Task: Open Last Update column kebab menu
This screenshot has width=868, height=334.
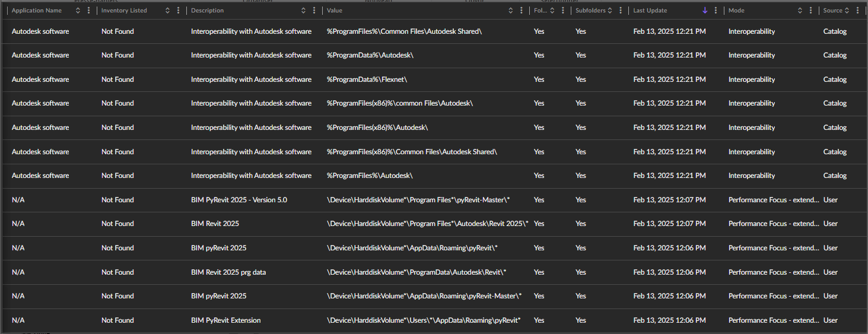Action: click(x=716, y=11)
